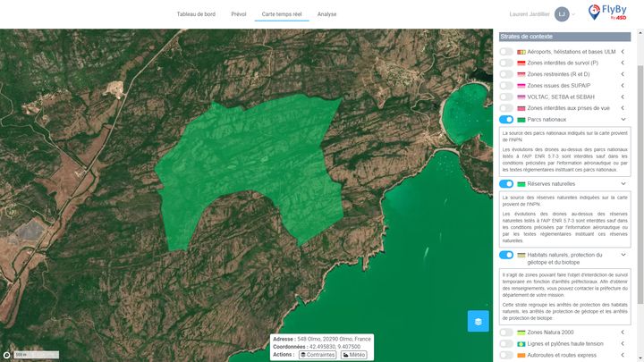Click the VOLTAC, SETBA et SEBAH legend icon
Image resolution: width=644 pixels, height=362 pixels.
pyautogui.click(x=521, y=97)
